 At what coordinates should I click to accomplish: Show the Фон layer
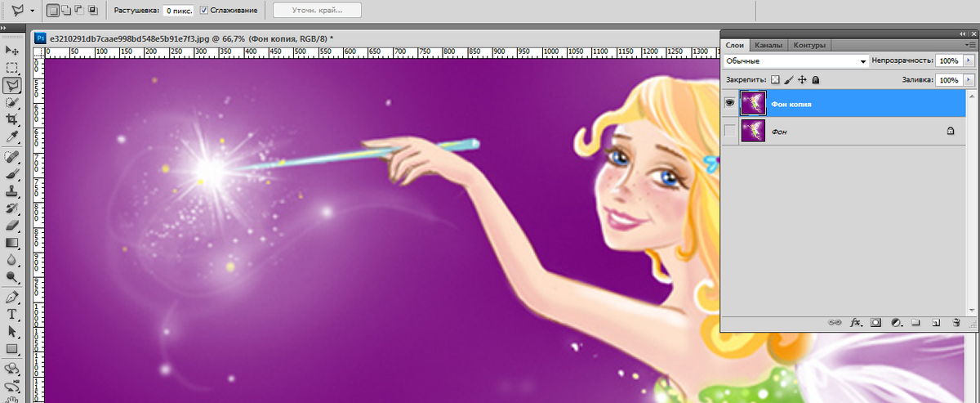click(730, 131)
